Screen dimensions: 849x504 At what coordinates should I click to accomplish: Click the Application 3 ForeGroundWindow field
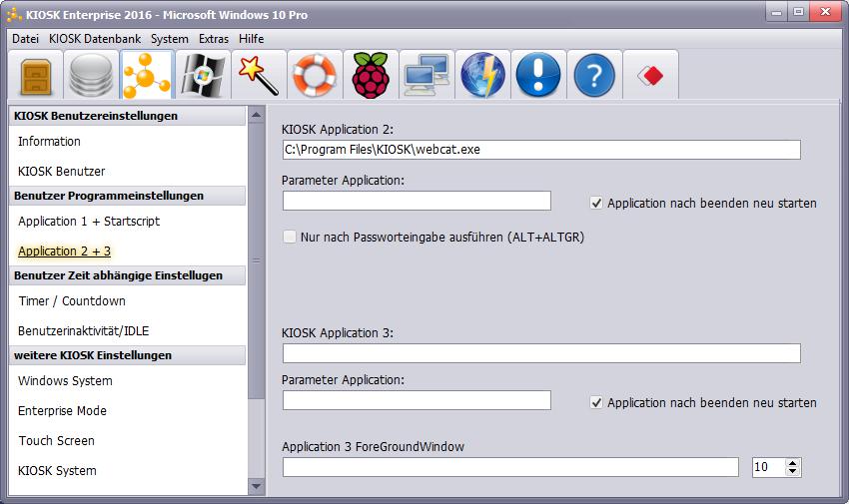point(510,467)
